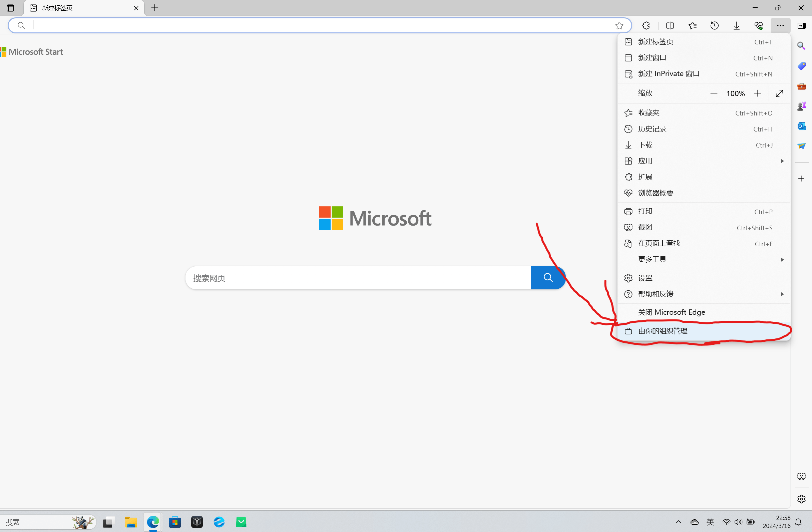Show hidden tray icons chevron
The width and height of the screenshot is (812, 532).
[x=678, y=522]
